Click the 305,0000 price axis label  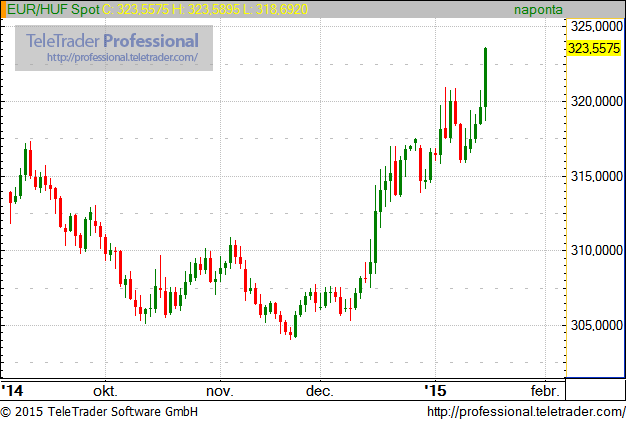pos(596,326)
